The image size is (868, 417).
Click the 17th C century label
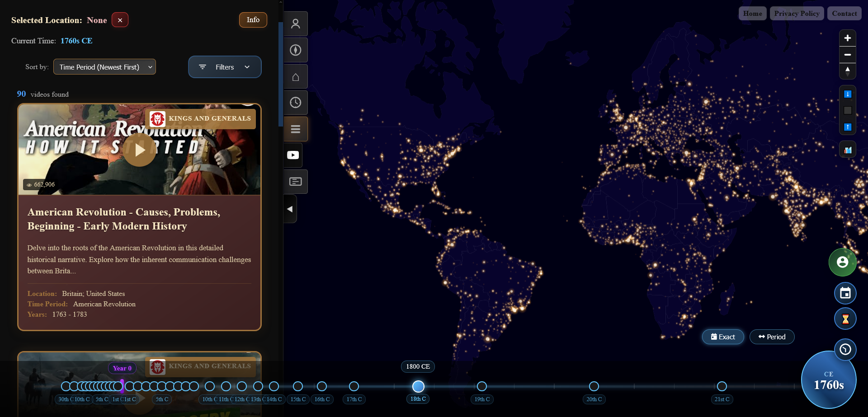tap(354, 399)
